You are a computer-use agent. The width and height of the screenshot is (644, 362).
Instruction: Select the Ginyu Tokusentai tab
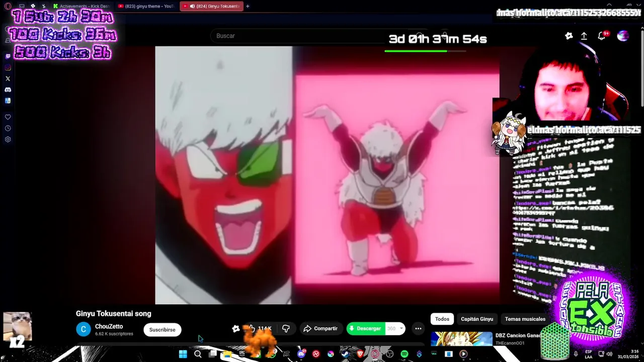click(x=211, y=6)
